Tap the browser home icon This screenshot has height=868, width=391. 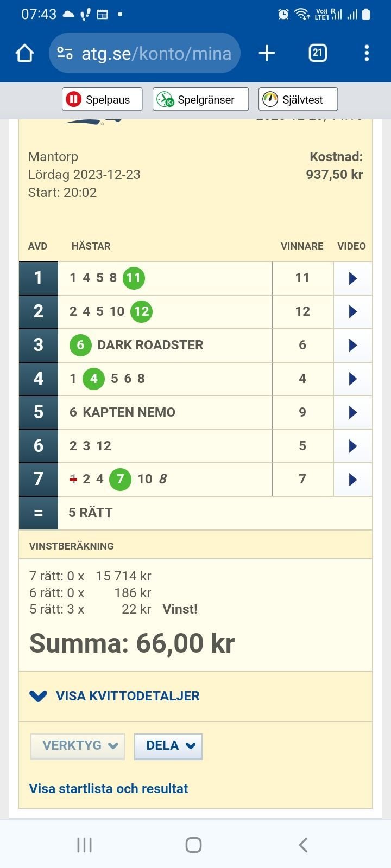coord(25,53)
